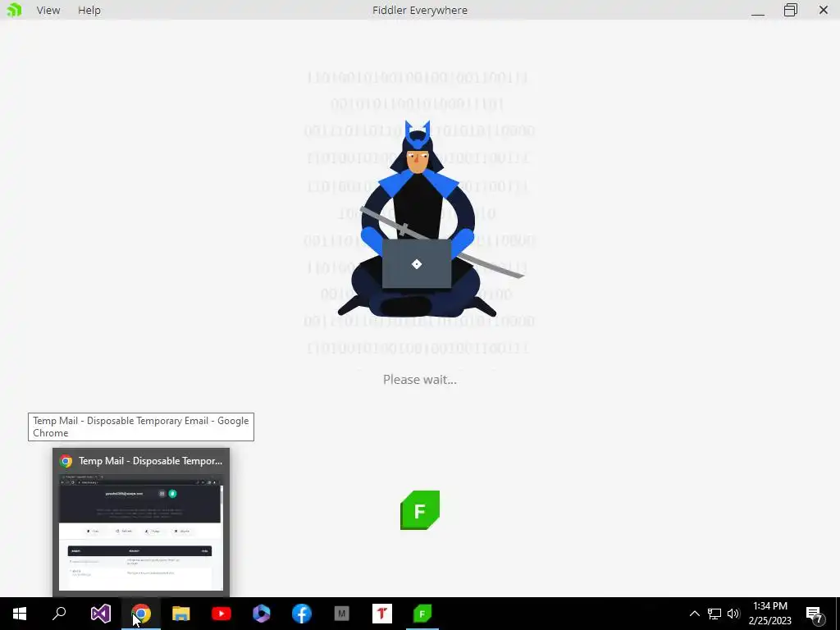This screenshot has height=630, width=840.
Task: Select the Temp Mail Chrome window thumbnail
Action: click(x=141, y=532)
